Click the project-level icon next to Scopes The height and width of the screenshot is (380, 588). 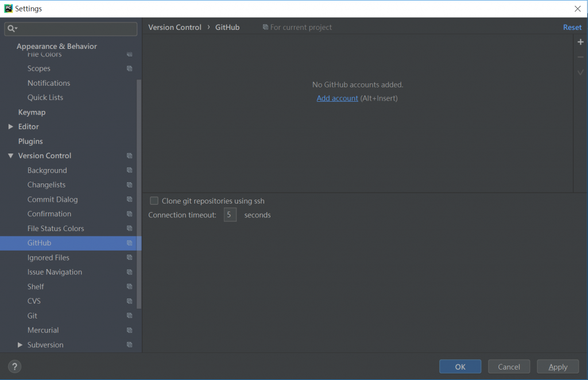tap(129, 68)
